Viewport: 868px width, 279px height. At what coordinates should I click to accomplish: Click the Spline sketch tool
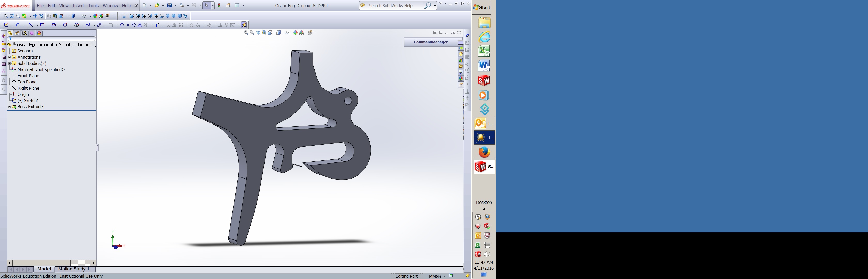tap(88, 25)
